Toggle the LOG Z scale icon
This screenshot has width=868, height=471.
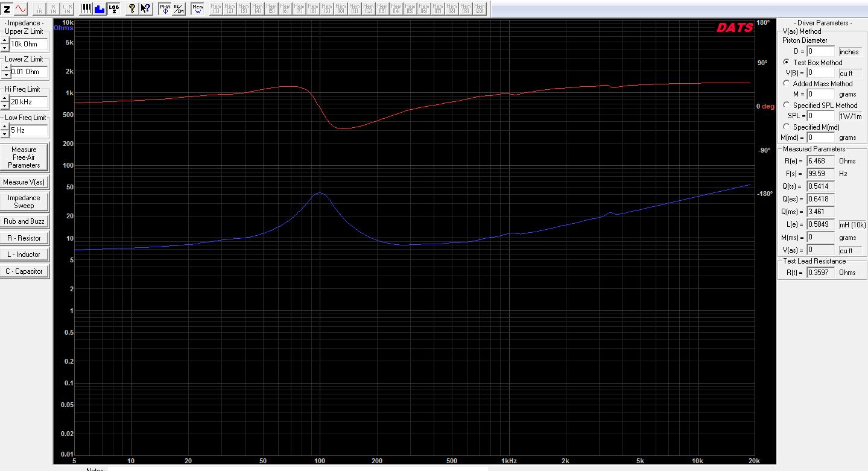113,8
